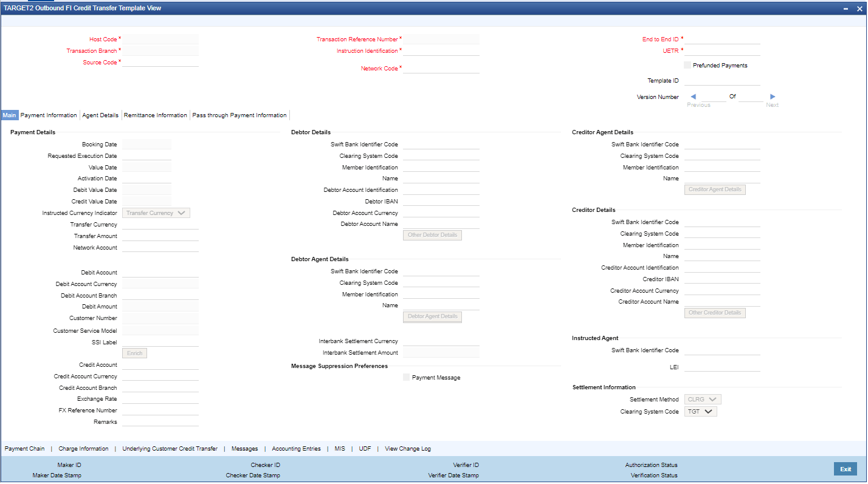Open Underlying Customer Credit Transfer link
Image resolution: width=868 pixels, height=484 pixels.
170,449
